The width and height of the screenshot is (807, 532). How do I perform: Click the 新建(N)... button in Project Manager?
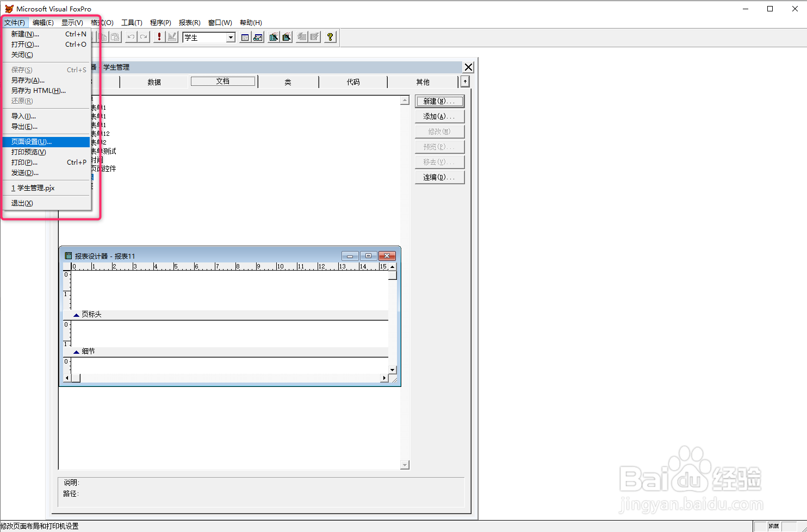tap(439, 101)
